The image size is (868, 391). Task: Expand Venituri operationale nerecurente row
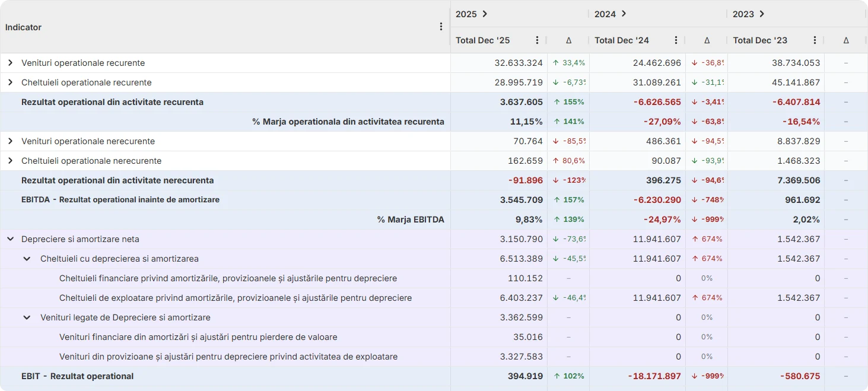click(10, 141)
